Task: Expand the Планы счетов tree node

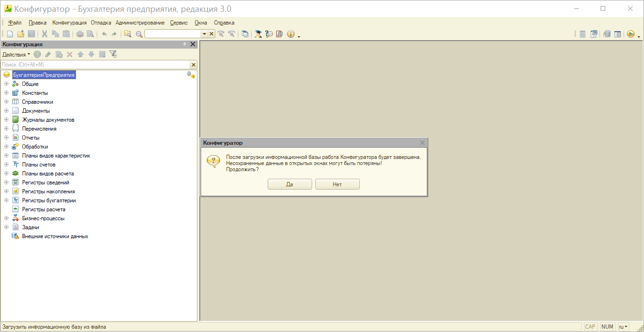Action: [6, 165]
